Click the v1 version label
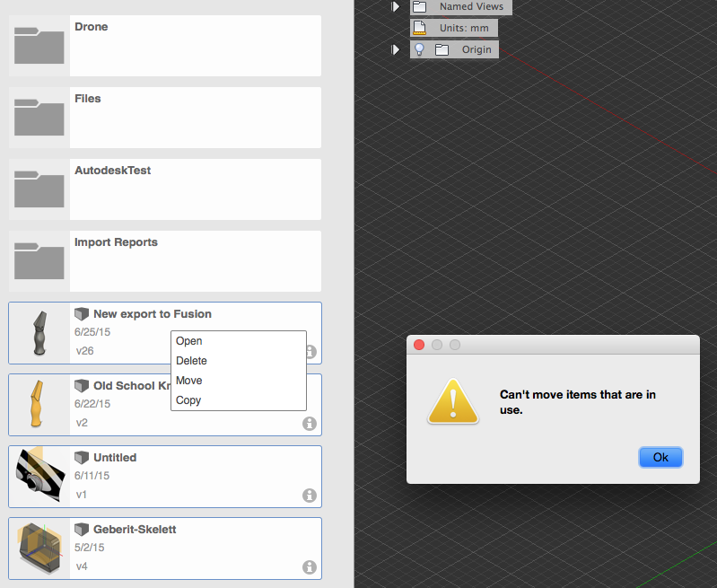This screenshot has height=588, width=717. [x=82, y=495]
